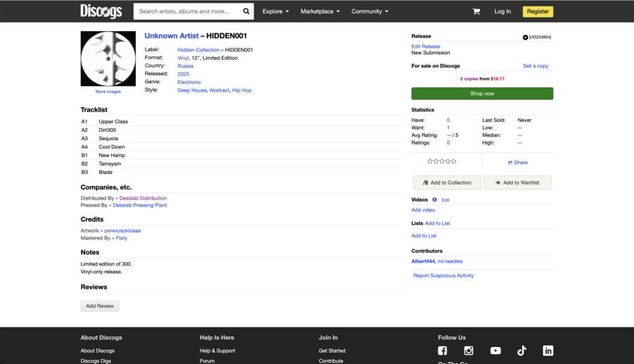634x364 pixels.
Task: Open Discogs Instagram page icon
Action: [468, 351]
